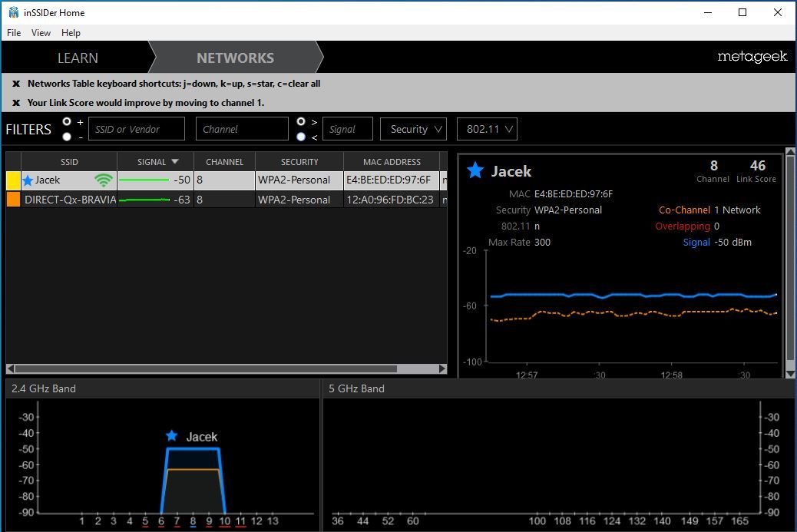The width and height of the screenshot is (797, 532).
Task: Select the exclude (-) filter radio button
Action: click(67, 137)
